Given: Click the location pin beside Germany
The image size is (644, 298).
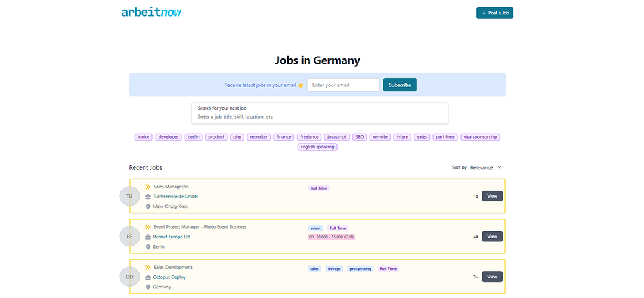Looking at the screenshot, I should tap(148, 287).
